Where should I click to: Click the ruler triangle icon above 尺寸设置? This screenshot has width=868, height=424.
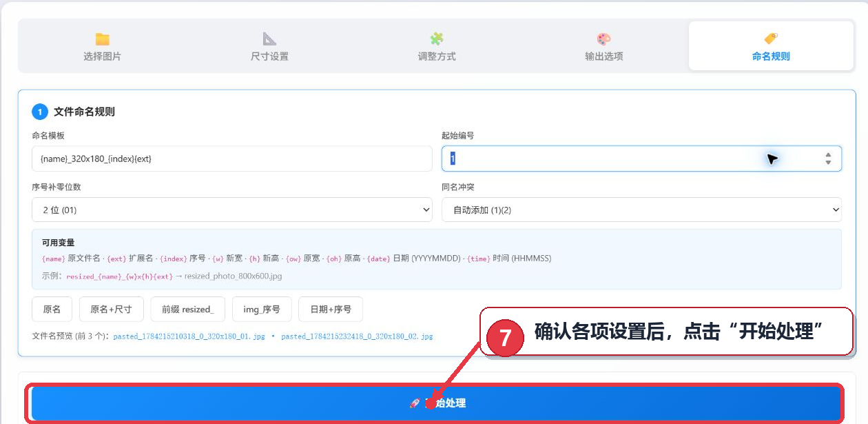(x=269, y=39)
